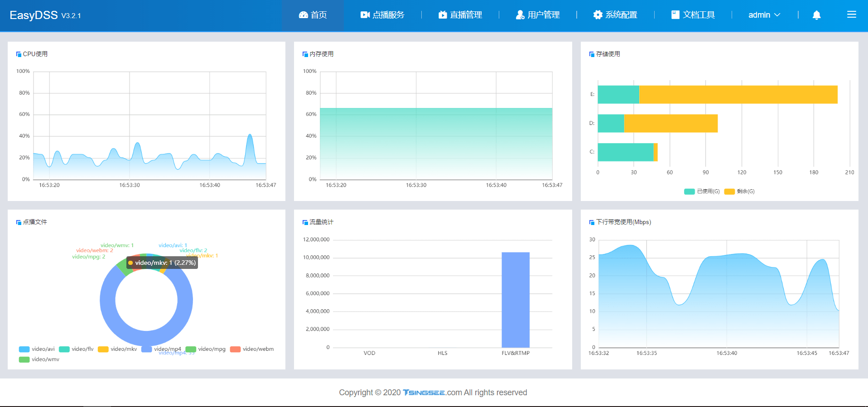Image resolution: width=868 pixels, height=407 pixels.
Task: Click the gear icon for 系统配置
Action: 598,15
